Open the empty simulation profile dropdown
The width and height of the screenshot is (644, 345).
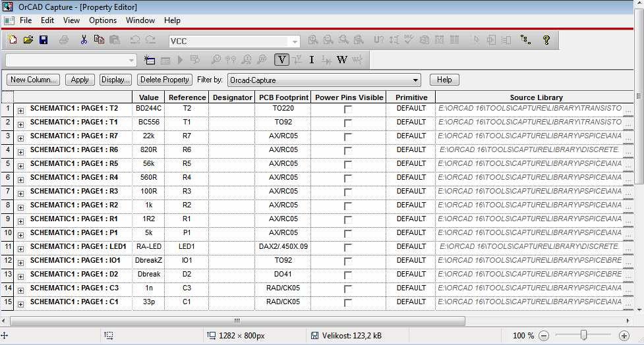pyautogui.click(x=131, y=61)
